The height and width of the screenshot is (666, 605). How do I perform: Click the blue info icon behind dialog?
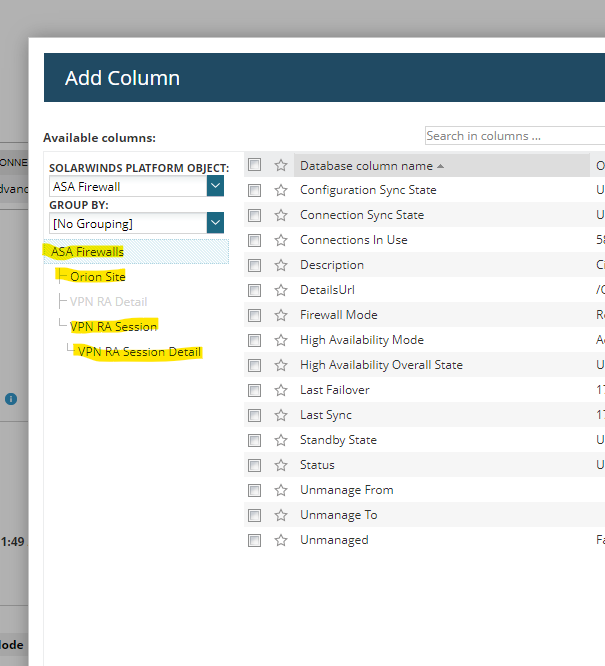tap(11, 399)
